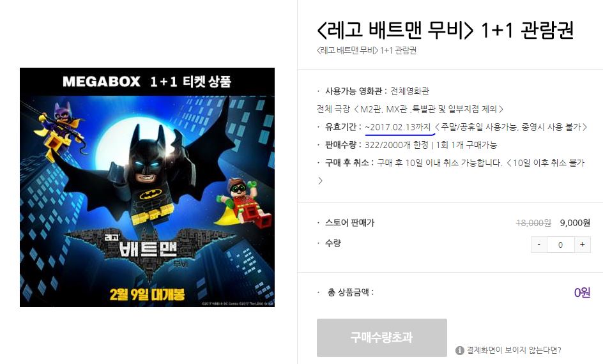Click the purple 0원 total amount
This screenshot has height=364, width=603.
[582, 293]
